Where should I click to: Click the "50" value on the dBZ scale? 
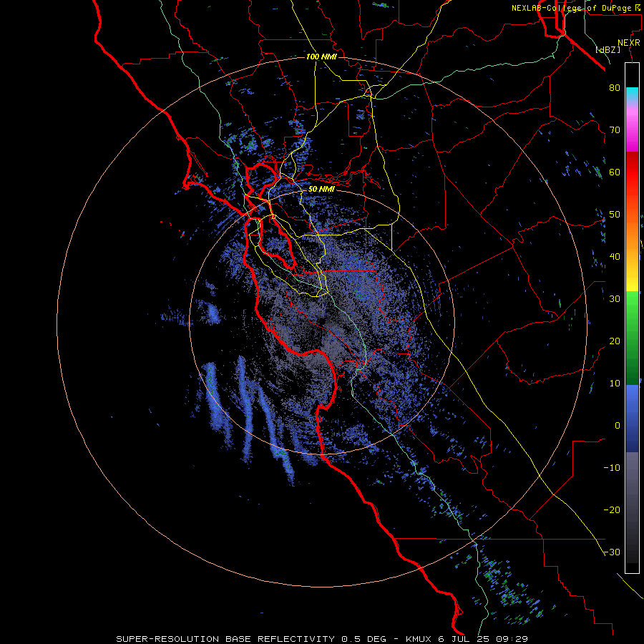click(615, 215)
